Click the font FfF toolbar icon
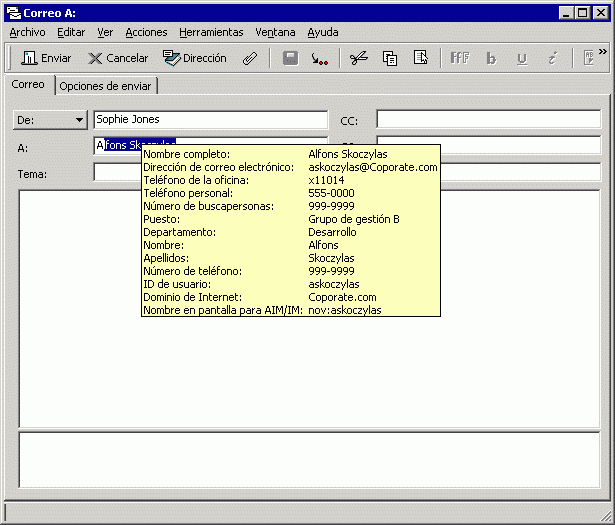615x525 pixels. (x=460, y=58)
